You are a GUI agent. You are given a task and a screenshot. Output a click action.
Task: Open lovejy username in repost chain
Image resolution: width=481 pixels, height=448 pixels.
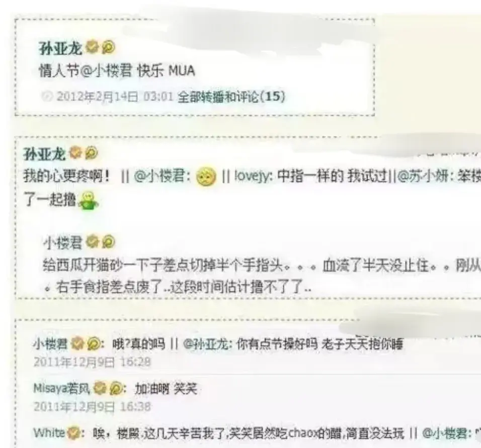(x=253, y=177)
